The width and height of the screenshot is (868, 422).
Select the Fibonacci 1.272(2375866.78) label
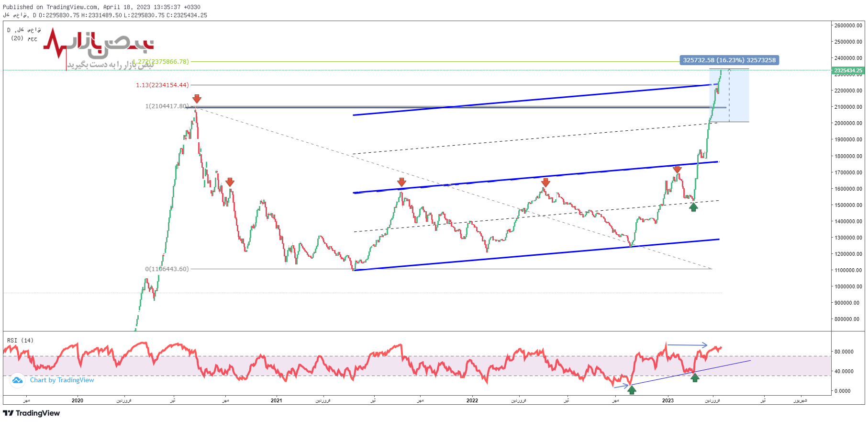[160, 61]
